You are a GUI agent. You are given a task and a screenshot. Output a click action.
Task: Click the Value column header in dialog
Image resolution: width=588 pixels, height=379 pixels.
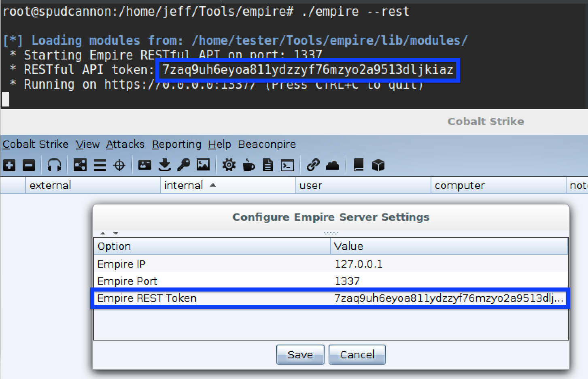(x=450, y=246)
